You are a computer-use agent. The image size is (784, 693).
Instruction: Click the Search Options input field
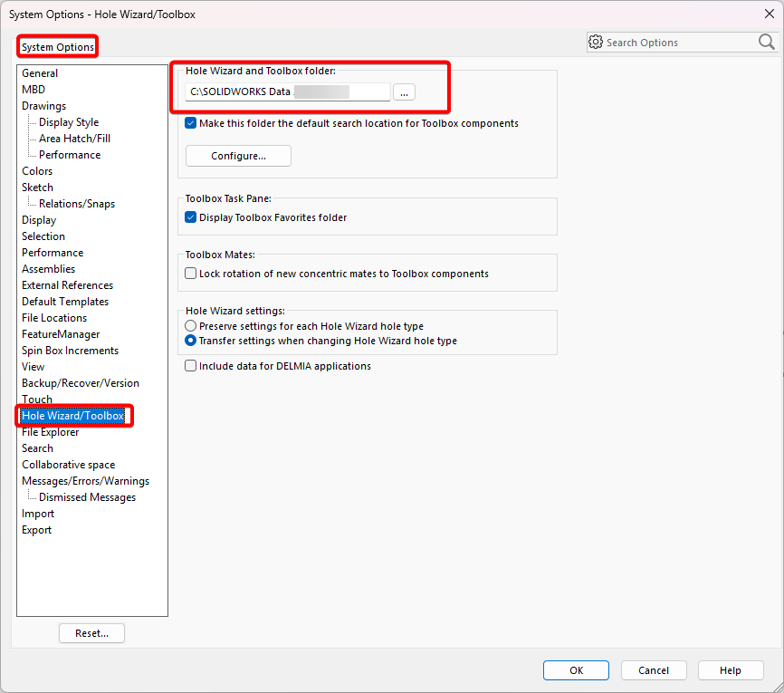click(x=681, y=43)
